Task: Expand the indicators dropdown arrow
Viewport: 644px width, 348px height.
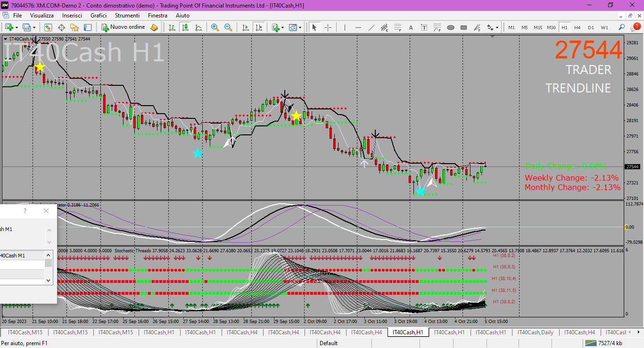Action: point(282,27)
